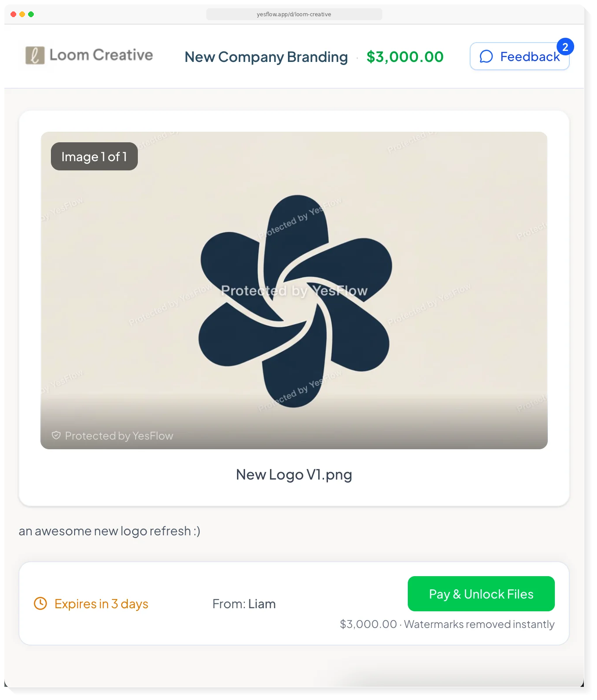
Task: Click the Expires in 3 days label
Action: (x=101, y=604)
